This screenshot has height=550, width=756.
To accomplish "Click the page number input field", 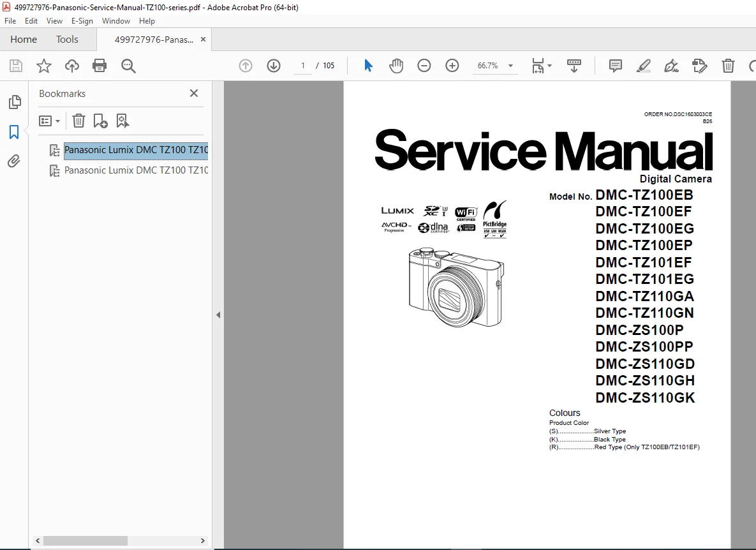I will pyautogui.click(x=303, y=66).
